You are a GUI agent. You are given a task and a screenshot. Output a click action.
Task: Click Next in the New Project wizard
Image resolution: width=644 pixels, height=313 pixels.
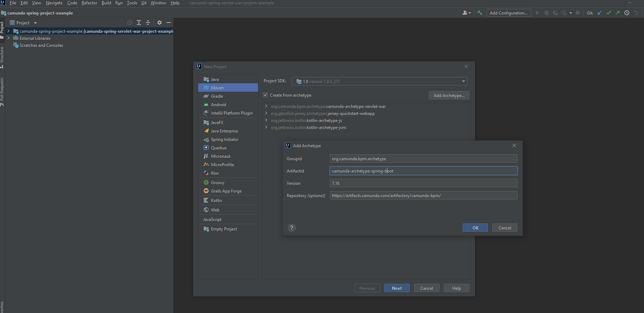(x=396, y=288)
